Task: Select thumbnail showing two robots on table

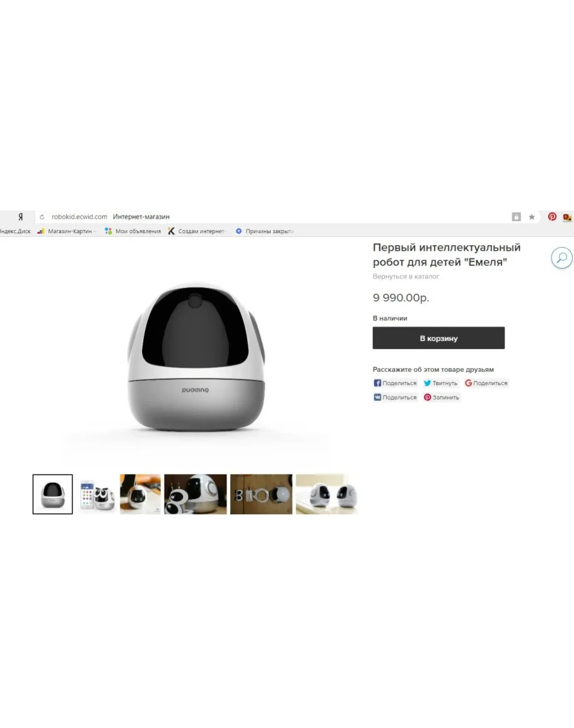Action: (x=327, y=494)
